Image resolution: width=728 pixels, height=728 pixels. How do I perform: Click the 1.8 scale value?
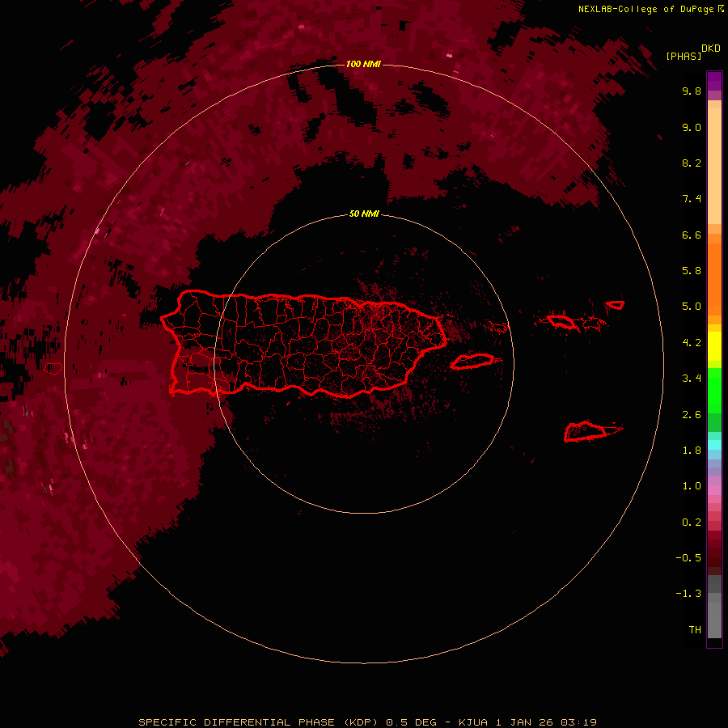coord(692,451)
